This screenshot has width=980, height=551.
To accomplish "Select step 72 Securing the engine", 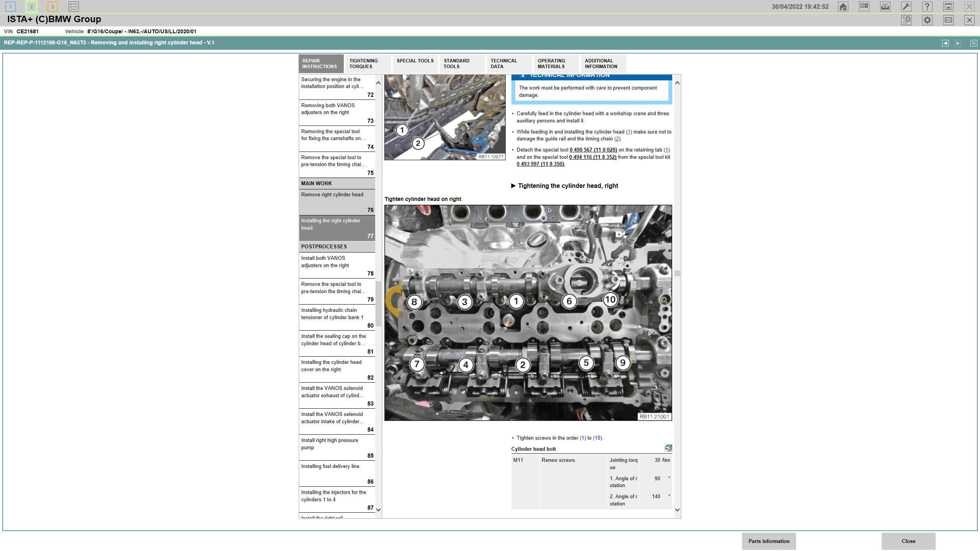I will click(337, 87).
